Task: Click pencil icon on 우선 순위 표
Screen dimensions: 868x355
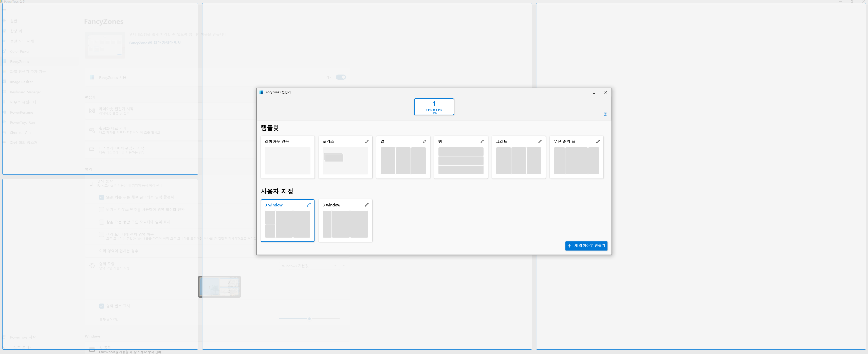Action: (598, 141)
